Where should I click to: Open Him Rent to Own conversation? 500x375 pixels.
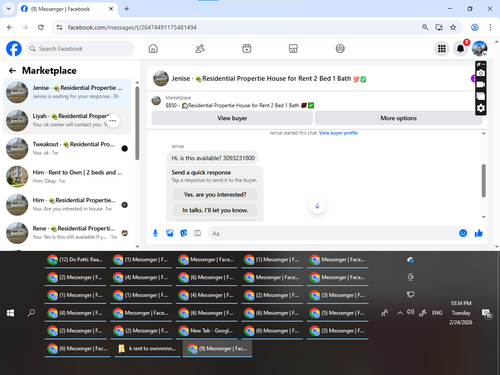[67, 177]
